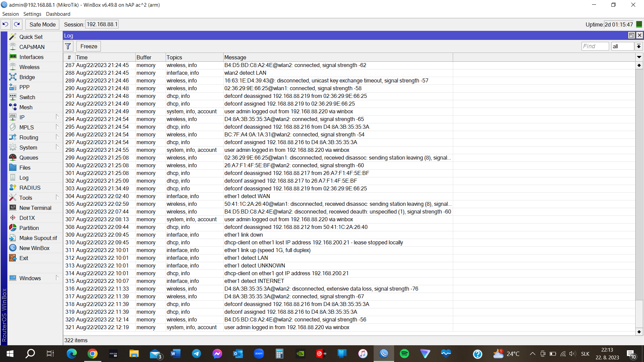Open Queues in the sidebar

29,158
